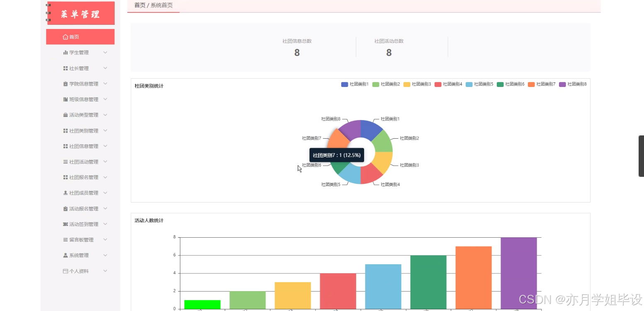The height and width of the screenshot is (311, 644).
Task: Click the bright green first bar
Action: pyautogui.click(x=202, y=304)
